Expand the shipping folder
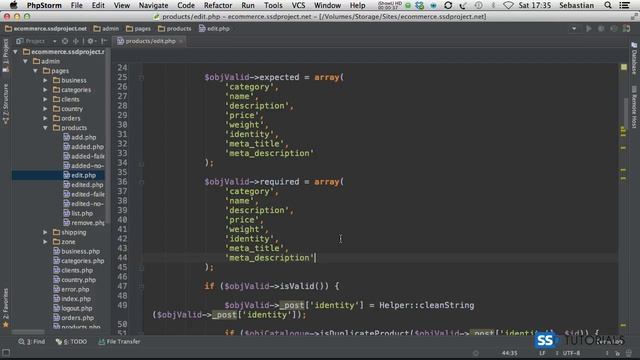Screen dimensions: 640x360 (x=45, y=232)
